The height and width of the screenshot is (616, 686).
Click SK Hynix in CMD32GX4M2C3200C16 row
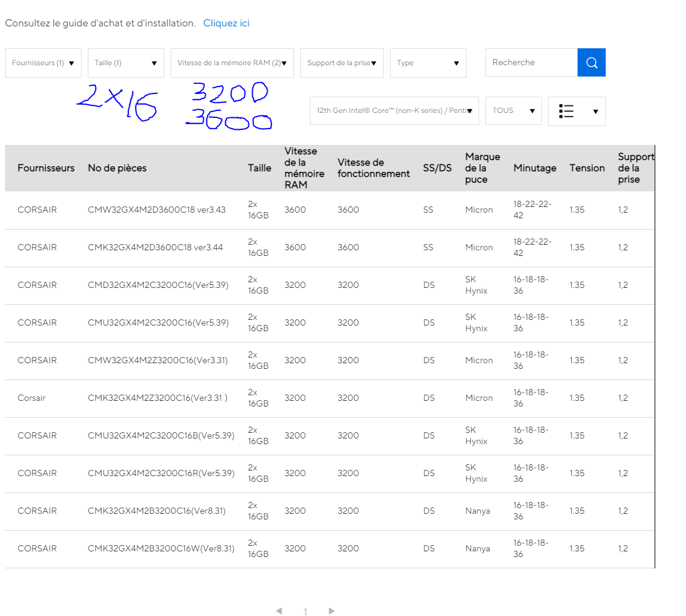476,285
